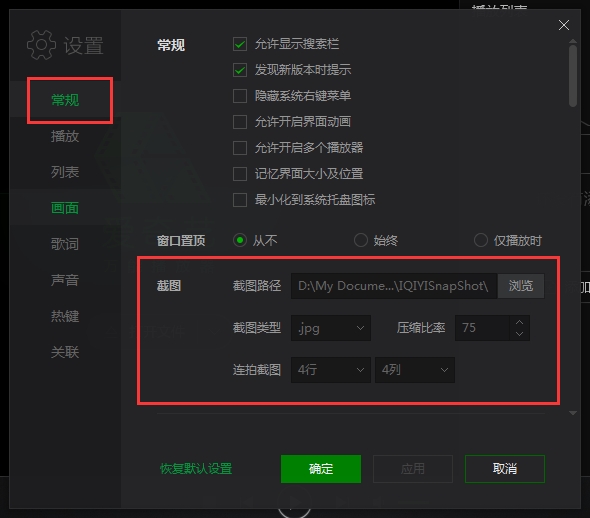Decrease compression ratio with down arrow

coord(519,334)
